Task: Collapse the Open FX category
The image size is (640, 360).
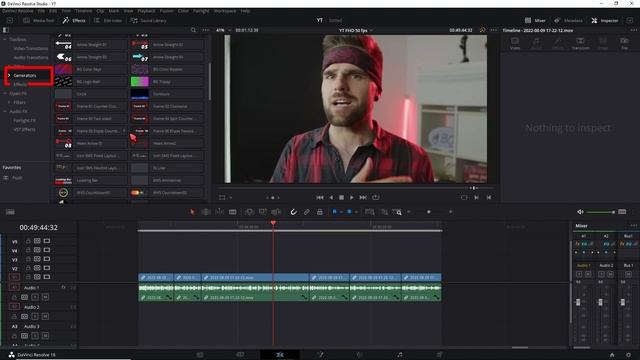Action: pyautogui.click(x=5, y=93)
